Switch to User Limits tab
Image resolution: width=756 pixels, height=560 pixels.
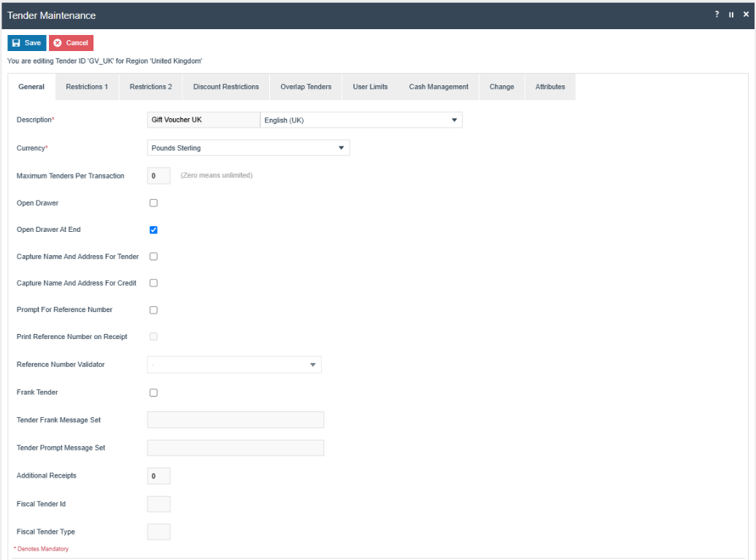pos(370,87)
